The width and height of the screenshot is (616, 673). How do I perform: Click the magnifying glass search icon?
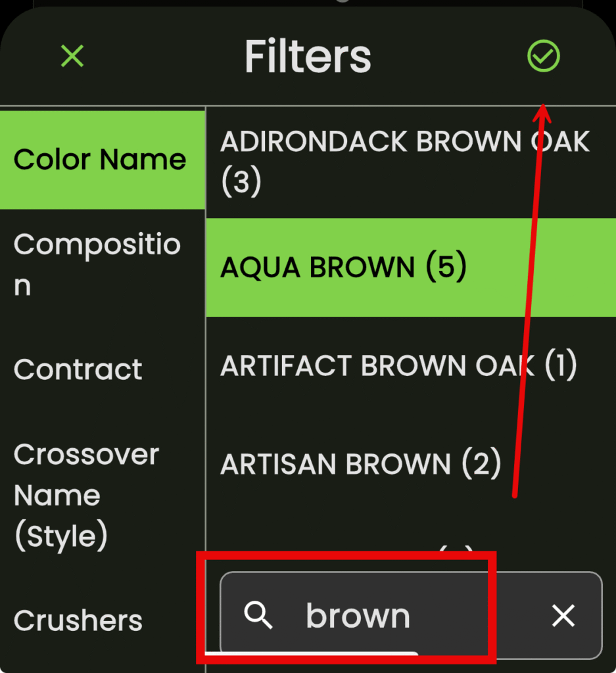pos(258,616)
